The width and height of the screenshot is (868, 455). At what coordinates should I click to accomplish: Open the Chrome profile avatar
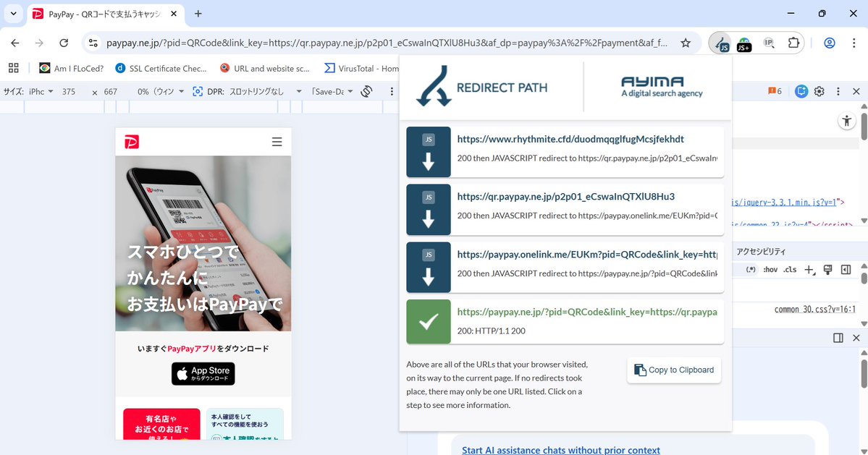coord(829,43)
